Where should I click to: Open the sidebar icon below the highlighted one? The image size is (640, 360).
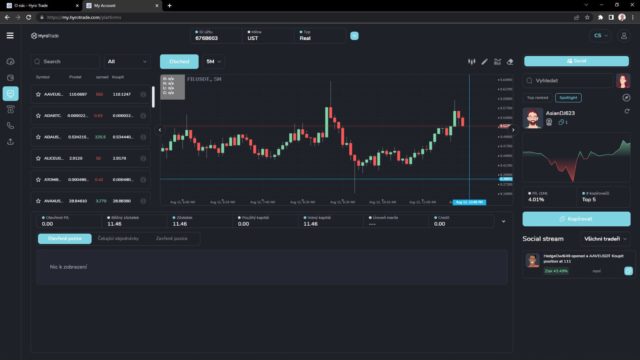click(x=11, y=109)
